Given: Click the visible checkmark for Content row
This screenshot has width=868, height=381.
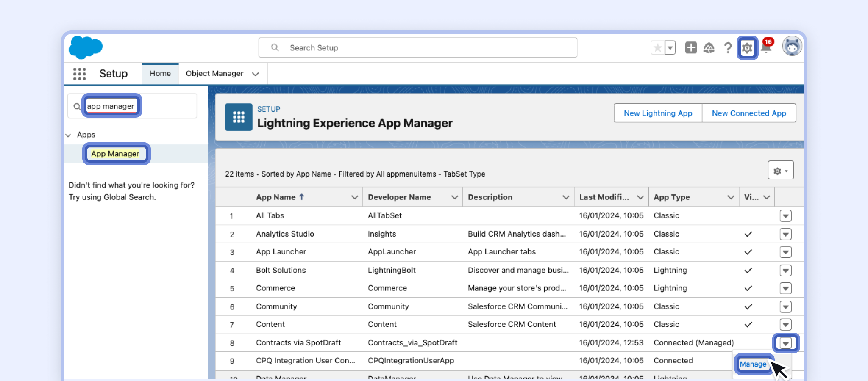Looking at the screenshot, I should 748,325.
